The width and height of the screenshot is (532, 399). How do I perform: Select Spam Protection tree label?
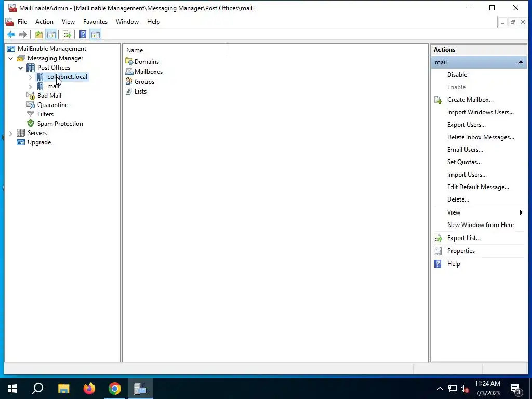(60, 124)
